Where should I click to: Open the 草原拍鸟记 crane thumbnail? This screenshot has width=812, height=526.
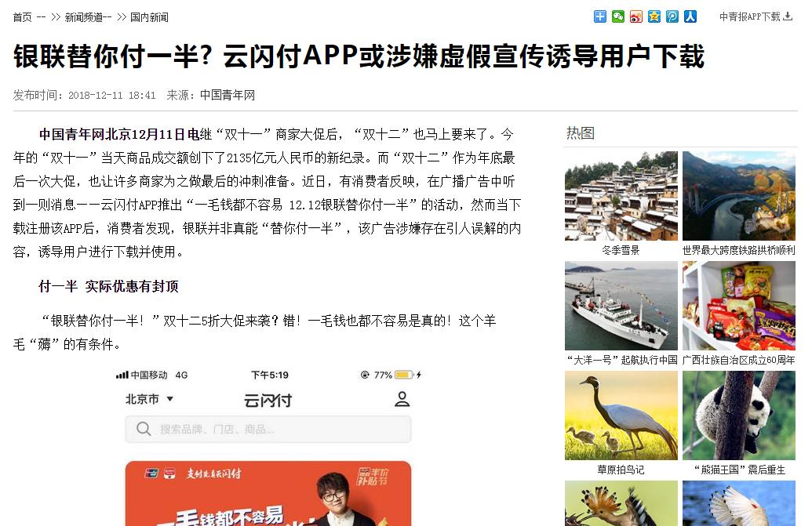(x=621, y=415)
